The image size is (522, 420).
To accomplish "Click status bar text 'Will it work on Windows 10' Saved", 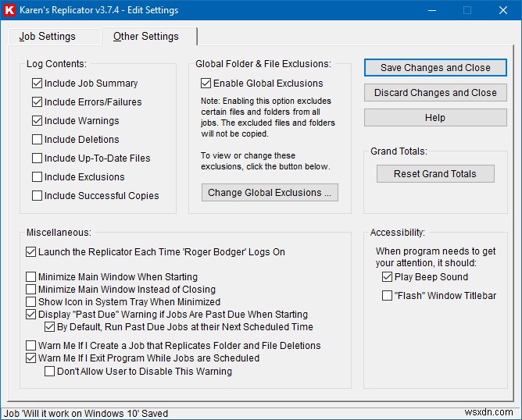I will click(85, 413).
